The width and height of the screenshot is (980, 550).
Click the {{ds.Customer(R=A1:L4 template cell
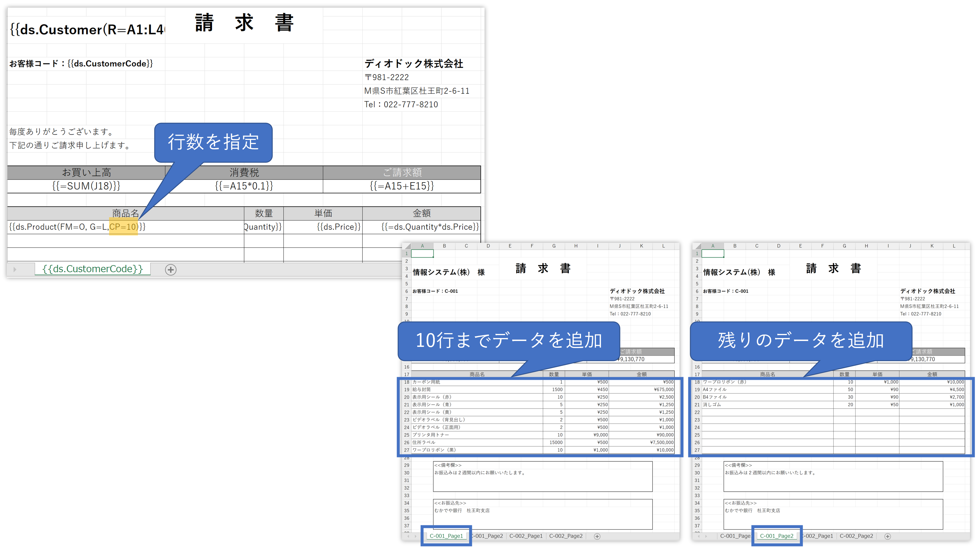(86, 30)
